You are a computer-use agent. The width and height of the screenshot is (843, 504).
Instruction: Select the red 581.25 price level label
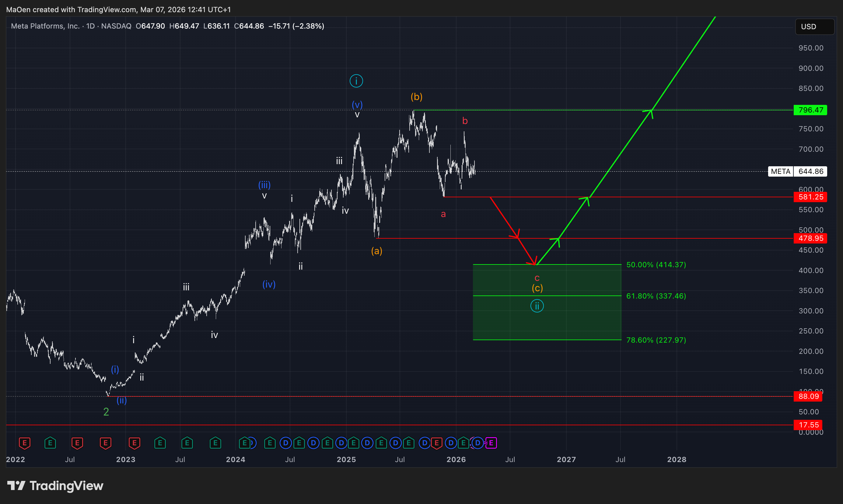click(x=810, y=197)
